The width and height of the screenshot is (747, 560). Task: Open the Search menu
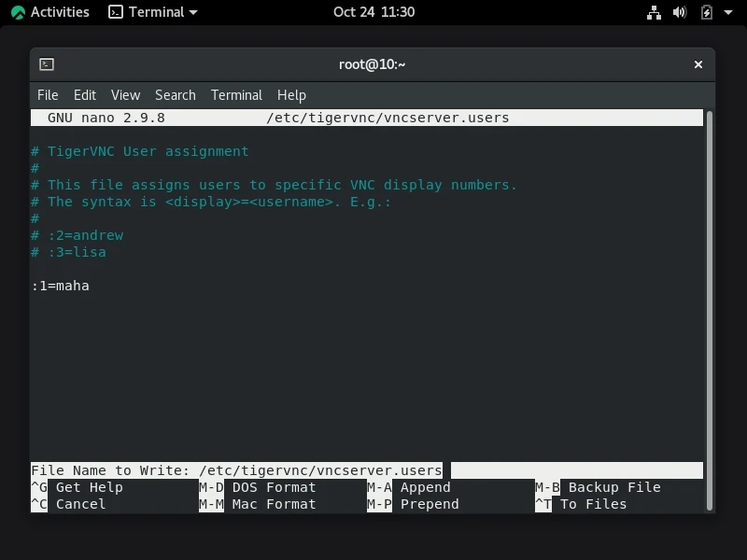click(x=175, y=94)
